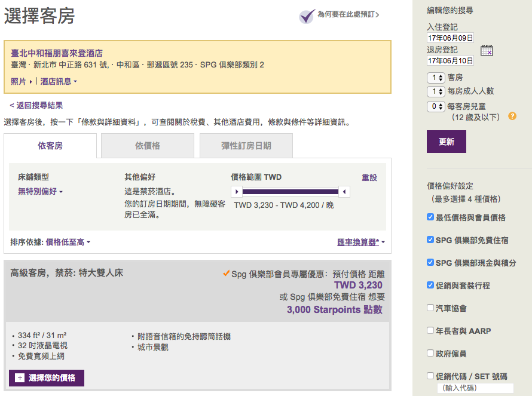Check the 促銷代碼 / SET 號碼 option
The height and width of the screenshot is (396, 532).
[430, 376]
